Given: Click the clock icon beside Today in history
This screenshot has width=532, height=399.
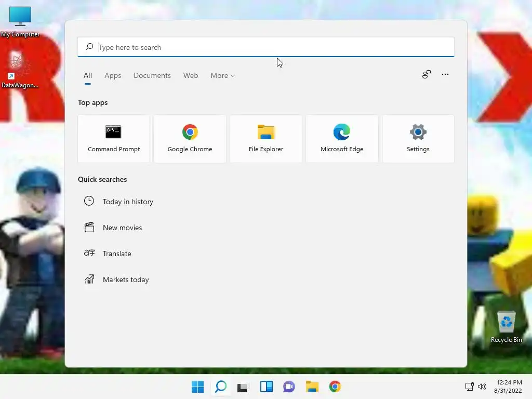Looking at the screenshot, I should point(89,201).
